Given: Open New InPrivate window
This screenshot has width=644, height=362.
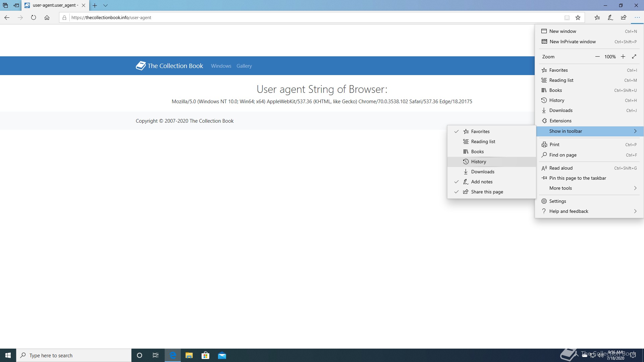Looking at the screenshot, I should 589,42.
